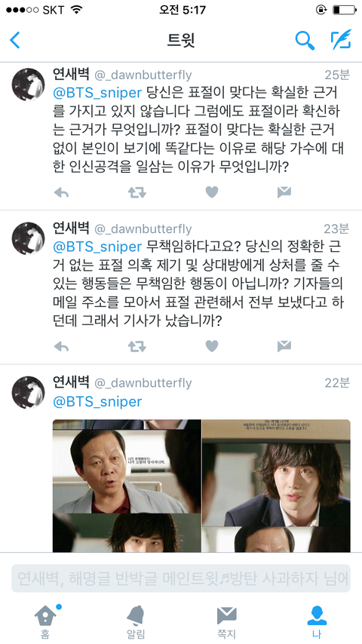Reply to the 25분 tweet
Image resolution: width=362 pixels, height=644 pixels.
pos(61,192)
